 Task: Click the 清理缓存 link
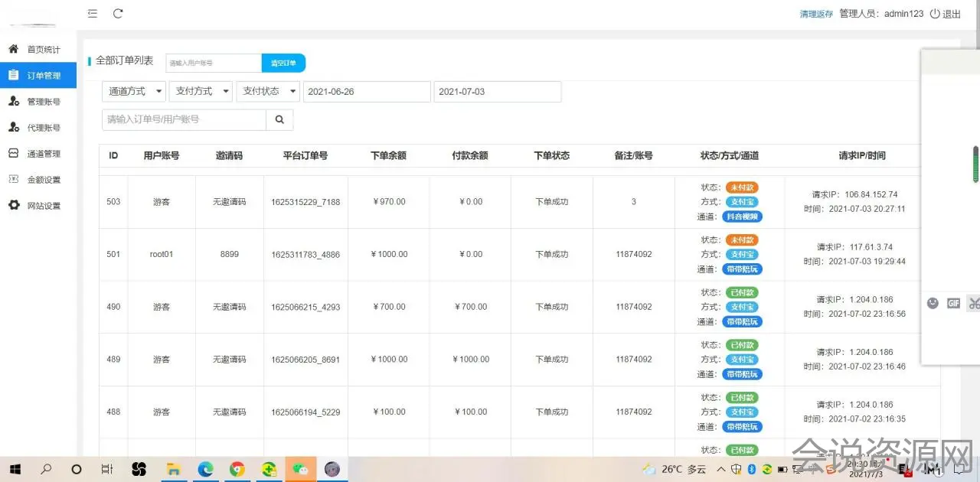point(816,14)
